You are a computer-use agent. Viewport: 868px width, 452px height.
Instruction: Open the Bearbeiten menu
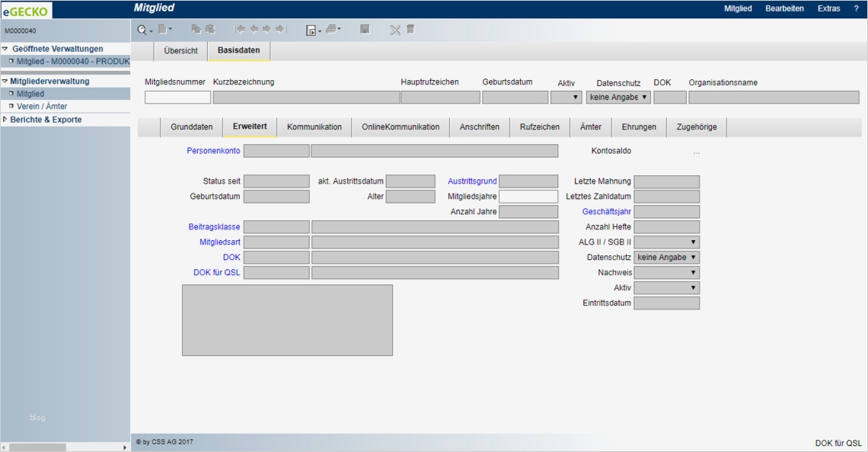(784, 8)
